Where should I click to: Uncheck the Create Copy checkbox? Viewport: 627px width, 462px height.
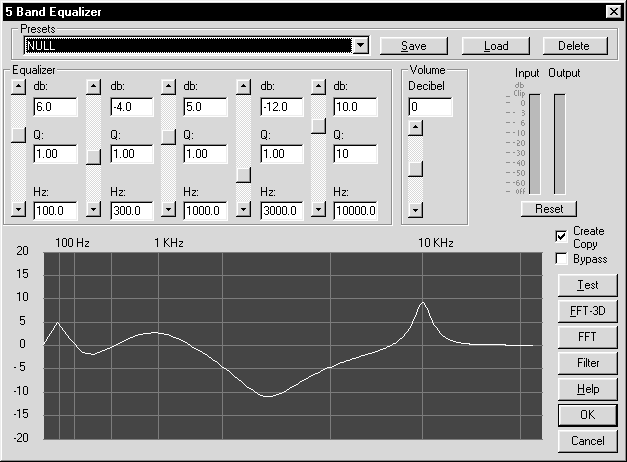pyautogui.click(x=562, y=236)
